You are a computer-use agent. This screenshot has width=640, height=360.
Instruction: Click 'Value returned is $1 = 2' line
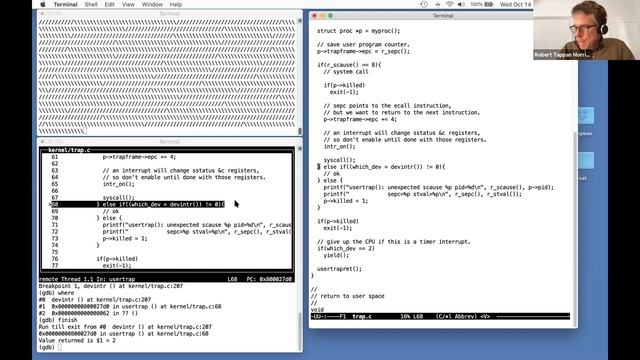click(77, 340)
